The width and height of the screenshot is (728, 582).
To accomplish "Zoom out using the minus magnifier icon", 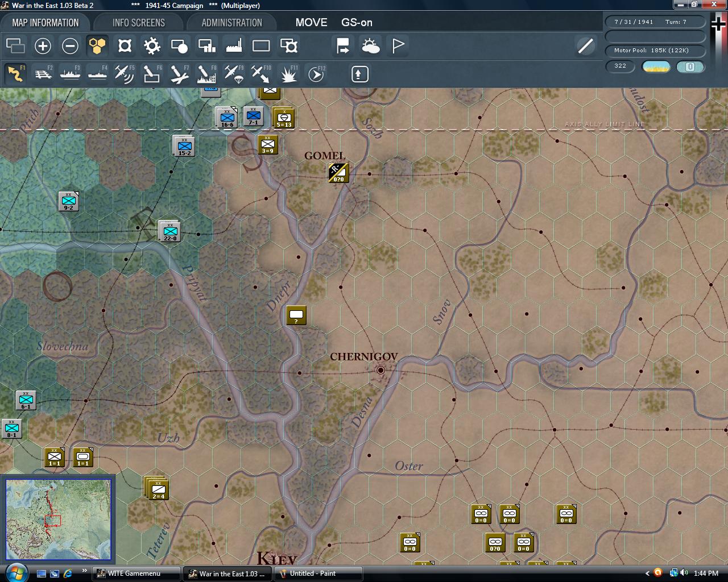I will 70,45.
